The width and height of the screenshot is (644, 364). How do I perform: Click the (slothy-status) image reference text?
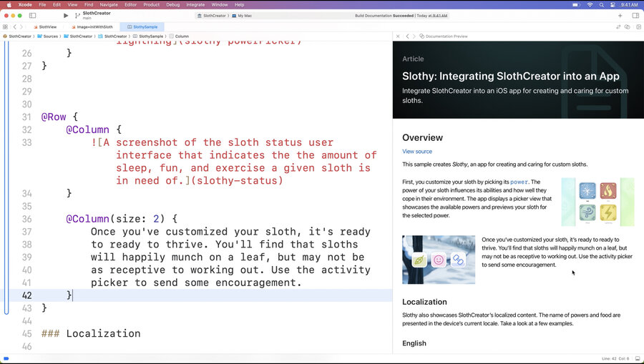[x=237, y=180]
